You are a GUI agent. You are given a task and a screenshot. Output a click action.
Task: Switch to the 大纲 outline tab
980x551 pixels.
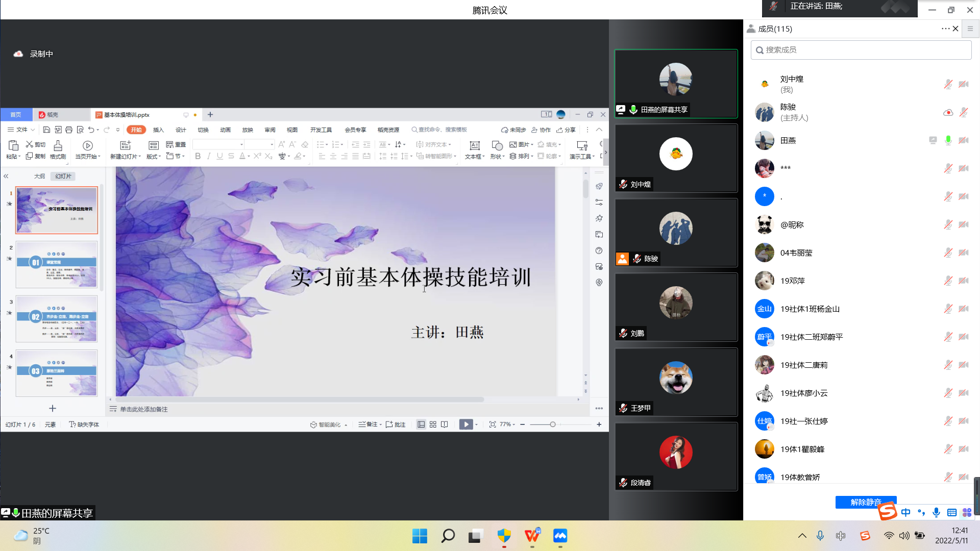click(x=39, y=176)
